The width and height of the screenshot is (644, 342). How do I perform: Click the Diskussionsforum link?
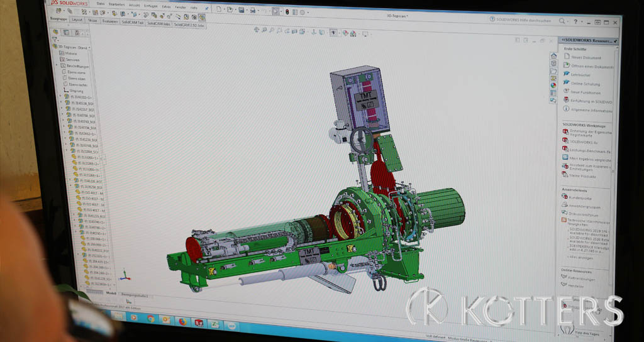coord(585,214)
